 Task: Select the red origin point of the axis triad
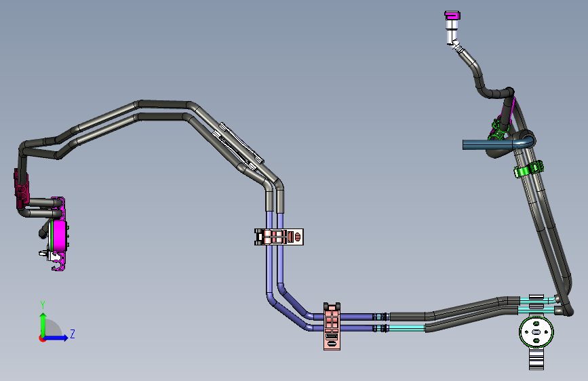[x=42, y=338]
